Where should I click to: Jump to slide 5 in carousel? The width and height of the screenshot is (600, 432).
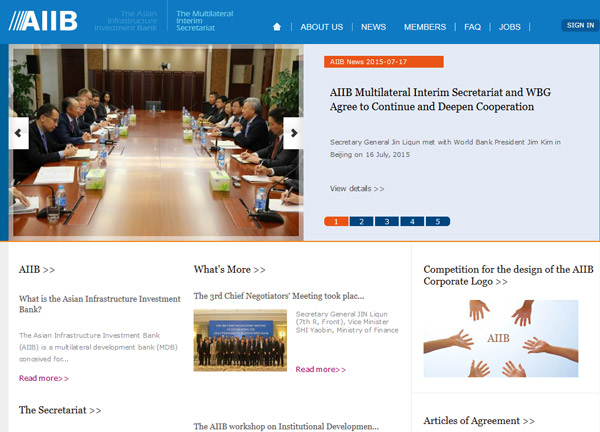point(437,221)
